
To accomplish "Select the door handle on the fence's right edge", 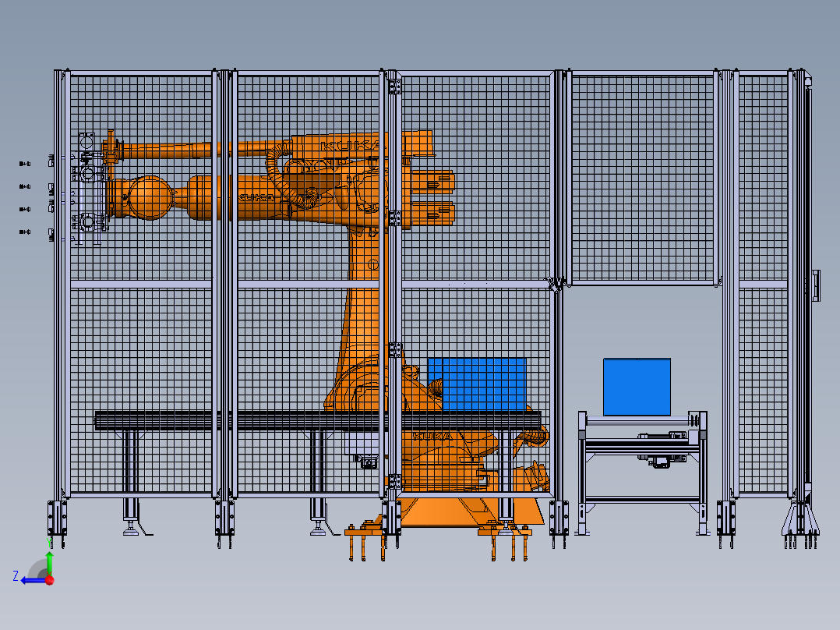I will 817,286.
